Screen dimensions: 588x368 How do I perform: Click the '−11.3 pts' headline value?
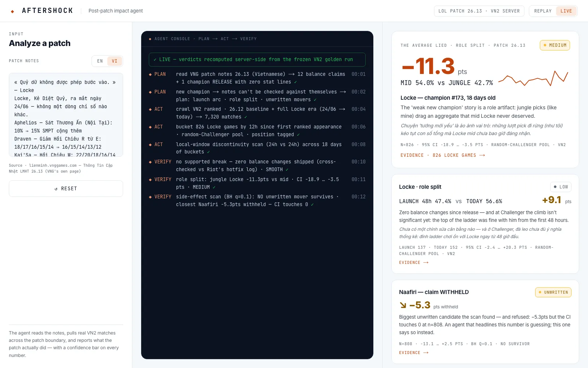pos(434,67)
